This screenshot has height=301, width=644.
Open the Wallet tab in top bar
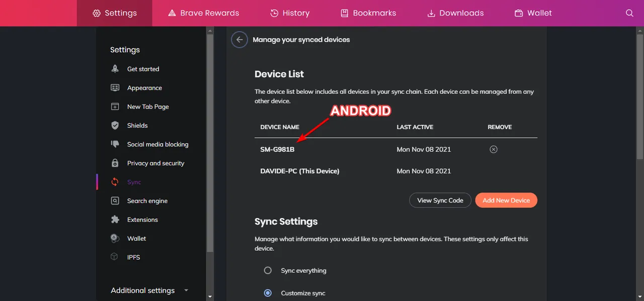[533, 13]
